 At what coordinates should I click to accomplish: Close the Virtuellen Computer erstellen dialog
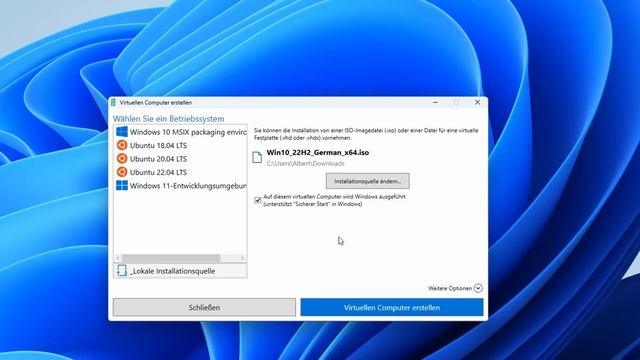click(x=477, y=102)
